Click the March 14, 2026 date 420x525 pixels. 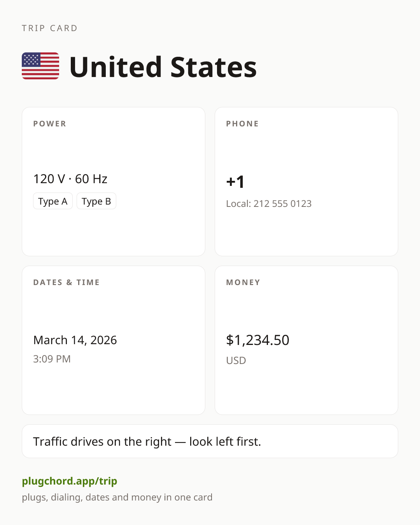pos(75,340)
